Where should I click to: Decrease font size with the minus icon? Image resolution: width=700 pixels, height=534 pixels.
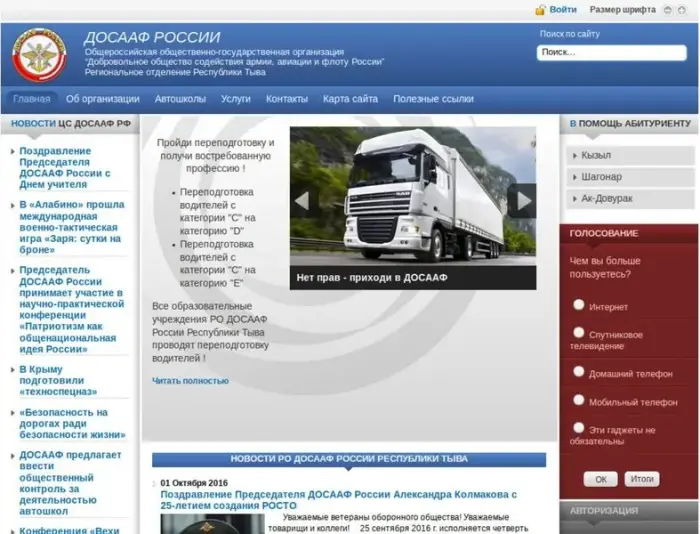pos(668,10)
